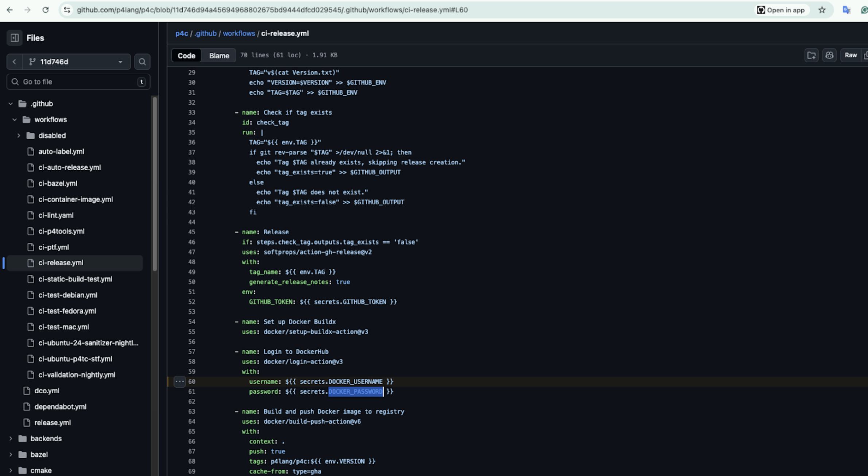This screenshot has height=476, width=868.
Task: Click the file tree scrollbar
Action: click(155, 184)
